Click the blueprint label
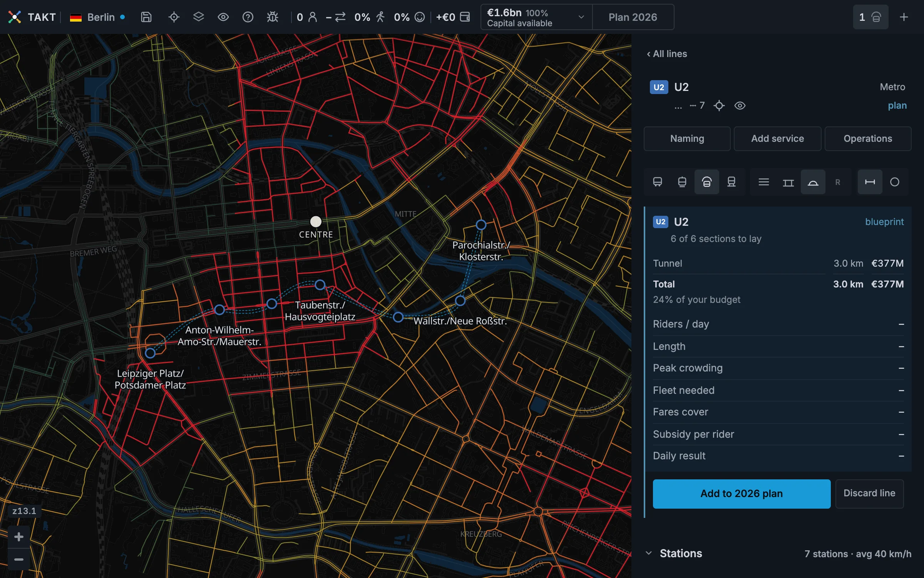The image size is (924, 578). (x=884, y=222)
